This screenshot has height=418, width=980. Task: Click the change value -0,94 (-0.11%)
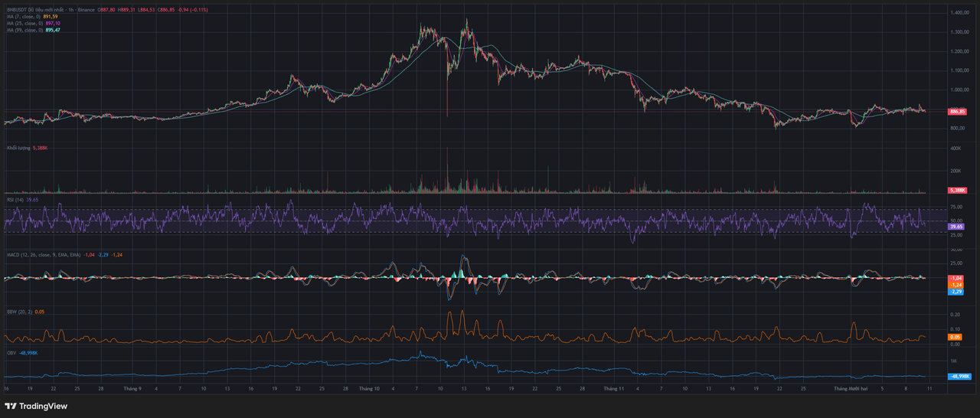tap(191, 10)
